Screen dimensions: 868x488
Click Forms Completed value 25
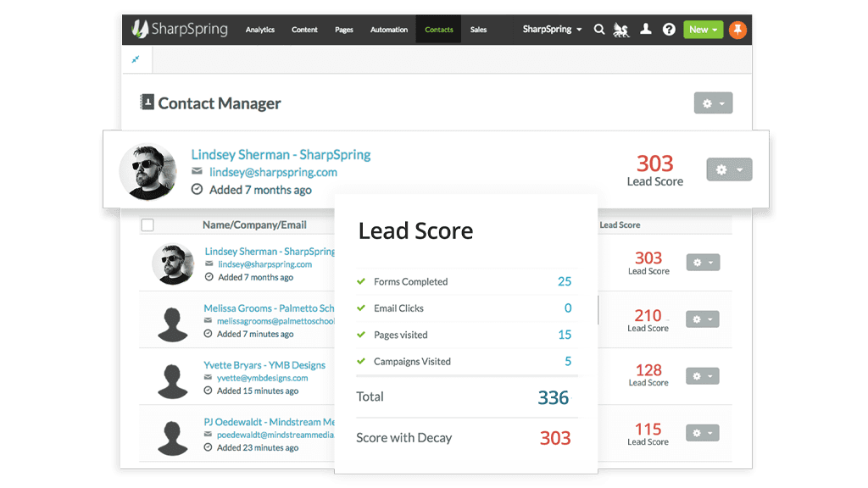564,281
